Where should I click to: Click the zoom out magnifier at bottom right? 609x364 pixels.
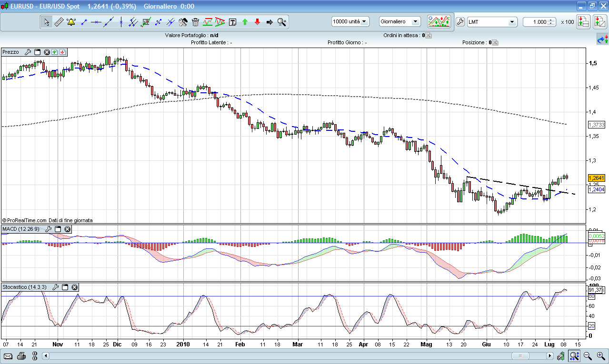588,356
